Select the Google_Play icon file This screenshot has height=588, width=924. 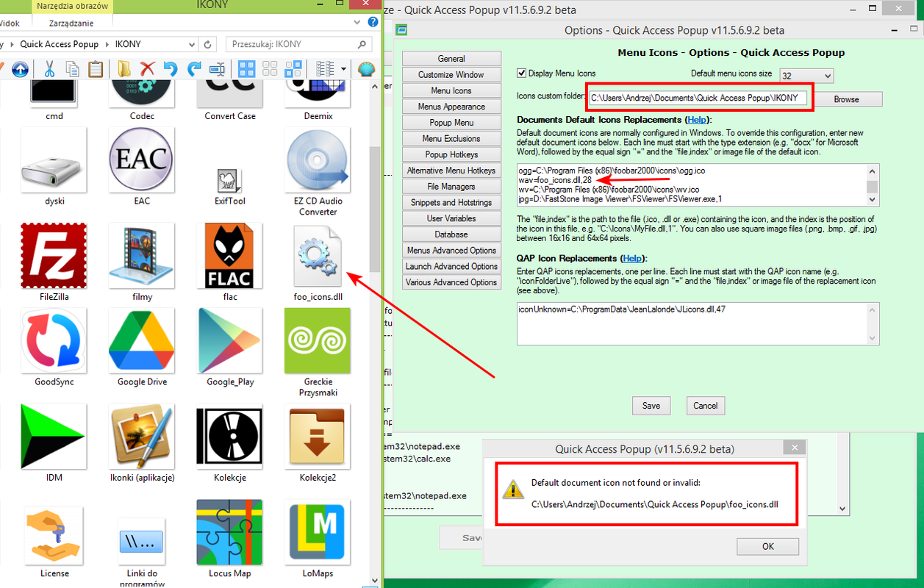point(230,348)
